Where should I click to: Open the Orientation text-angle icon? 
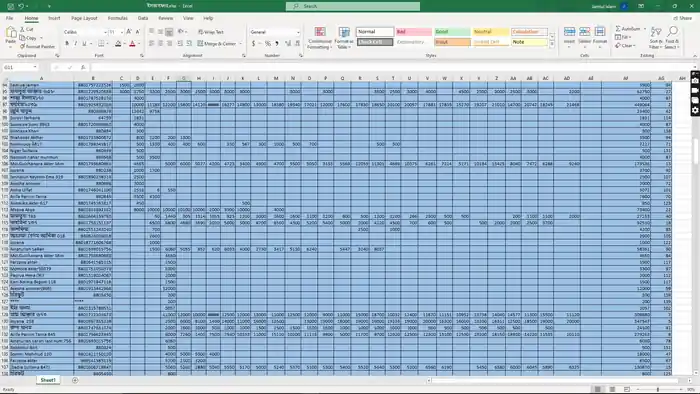[x=181, y=32]
